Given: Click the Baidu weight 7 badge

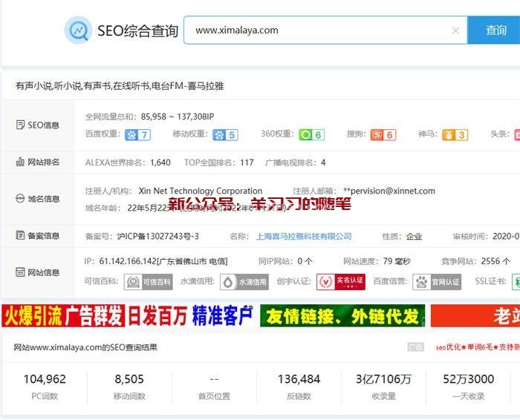Looking at the screenshot, I should pyautogui.click(x=137, y=134).
